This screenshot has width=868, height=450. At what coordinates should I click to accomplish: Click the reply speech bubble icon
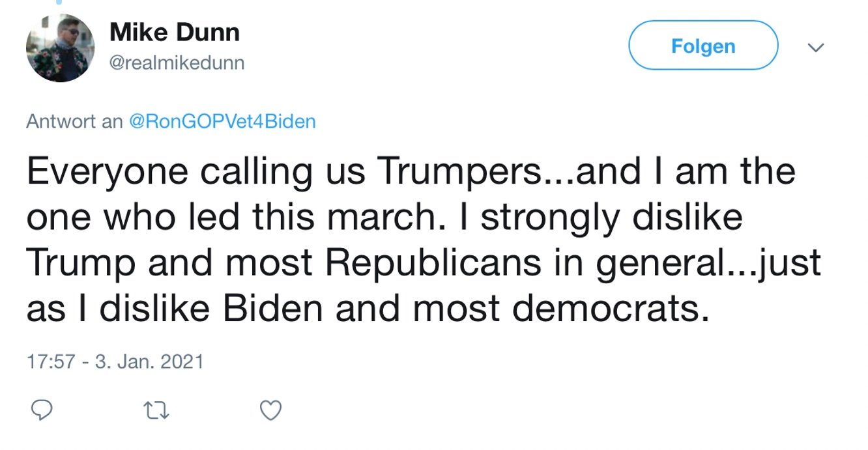pyautogui.click(x=42, y=410)
